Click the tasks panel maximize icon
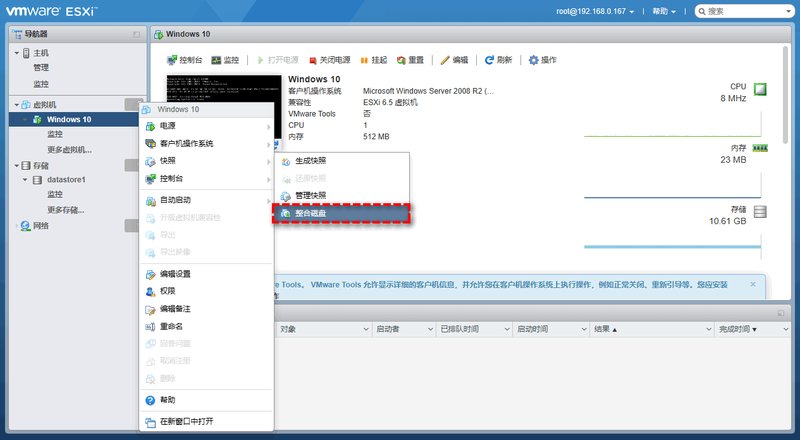Screen dimensions: 800x440 781,313
